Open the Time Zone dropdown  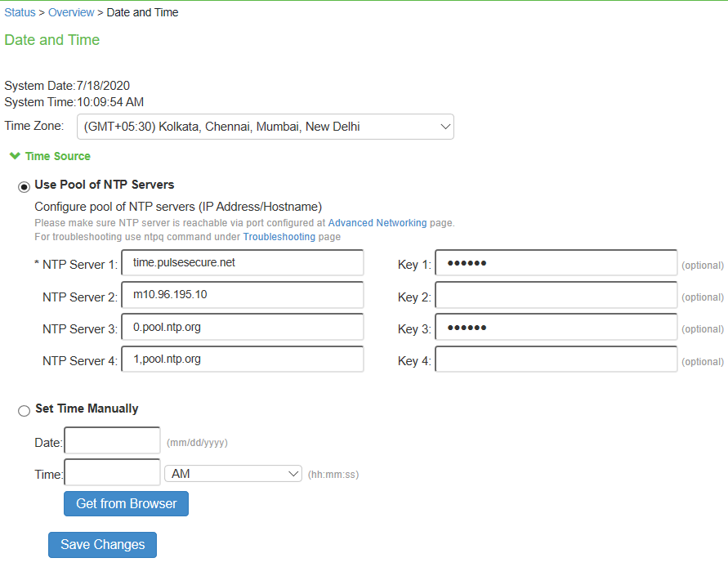[x=265, y=127]
